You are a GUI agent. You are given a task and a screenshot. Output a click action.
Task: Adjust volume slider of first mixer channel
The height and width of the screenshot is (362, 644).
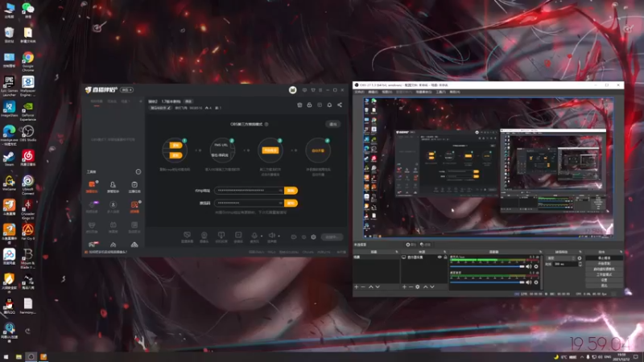coord(488,267)
